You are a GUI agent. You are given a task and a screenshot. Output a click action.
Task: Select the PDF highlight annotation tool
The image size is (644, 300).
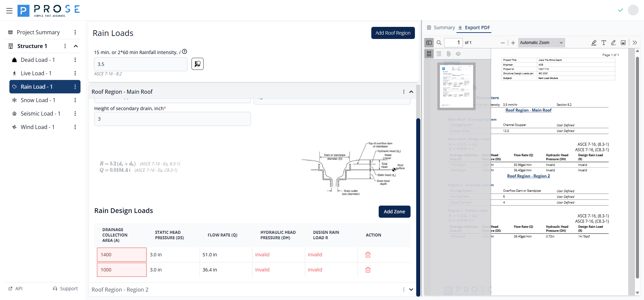[594, 43]
